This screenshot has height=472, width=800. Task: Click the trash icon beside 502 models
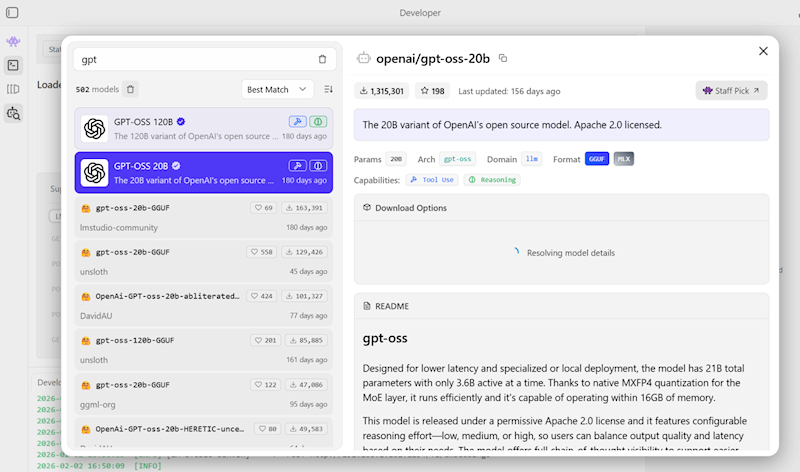131,89
